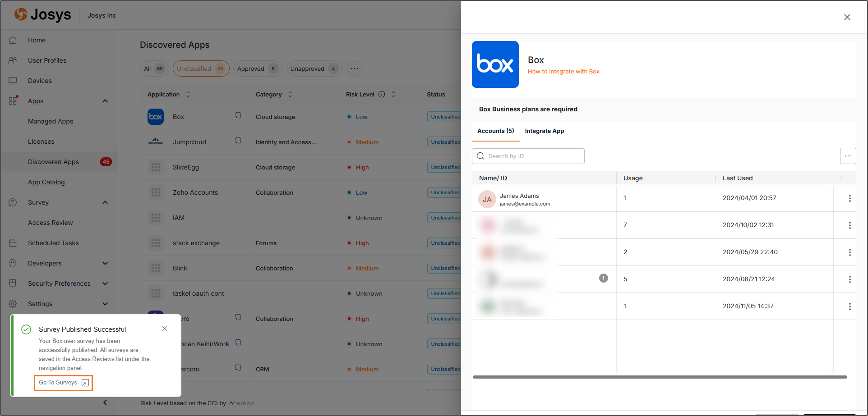Click the stack exchange application name
868x416 pixels.
[196, 243]
